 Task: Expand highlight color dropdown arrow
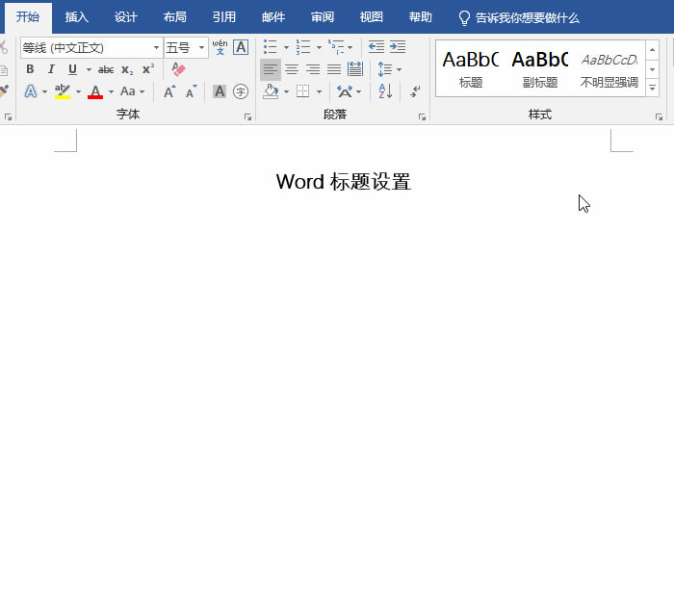click(78, 92)
